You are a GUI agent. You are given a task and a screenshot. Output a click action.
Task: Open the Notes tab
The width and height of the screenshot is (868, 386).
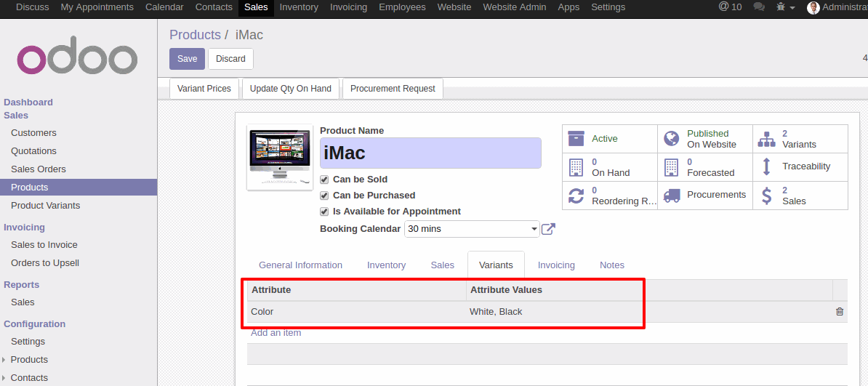[612, 265]
